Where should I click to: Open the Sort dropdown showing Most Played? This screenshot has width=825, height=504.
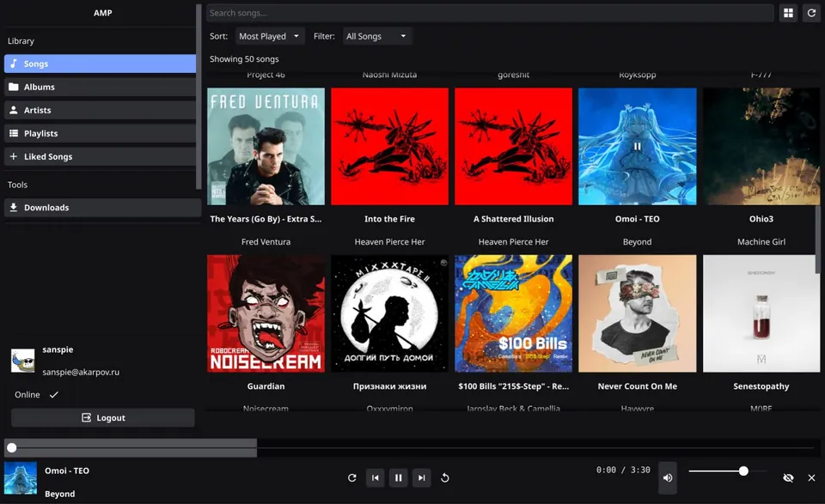click(x=269, y=36)
